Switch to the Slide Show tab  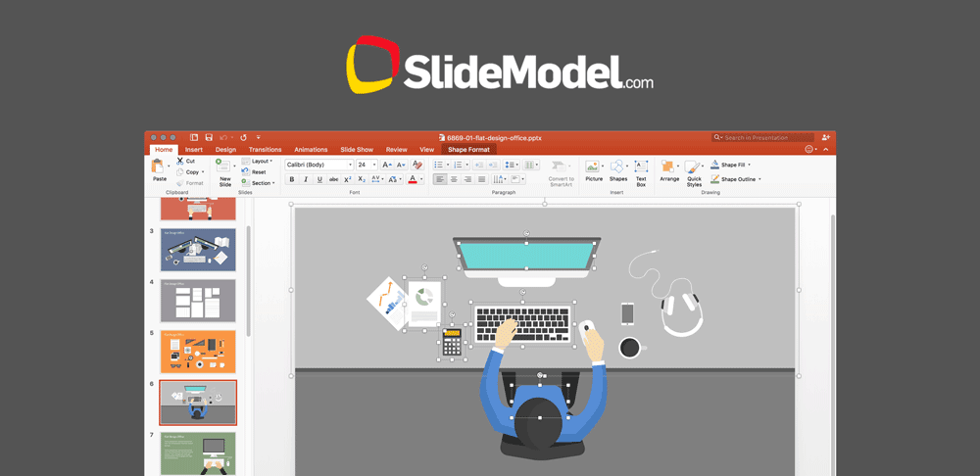[357, 150]
